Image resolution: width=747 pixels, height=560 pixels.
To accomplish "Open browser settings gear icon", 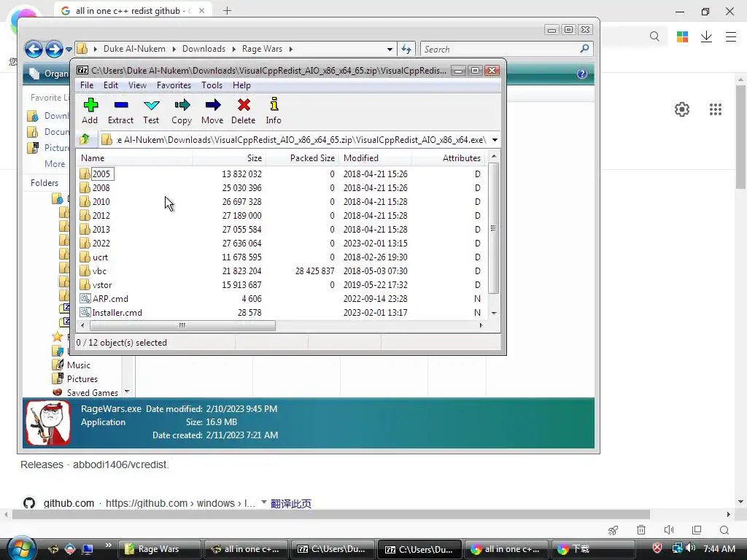I will click(682, 109).
